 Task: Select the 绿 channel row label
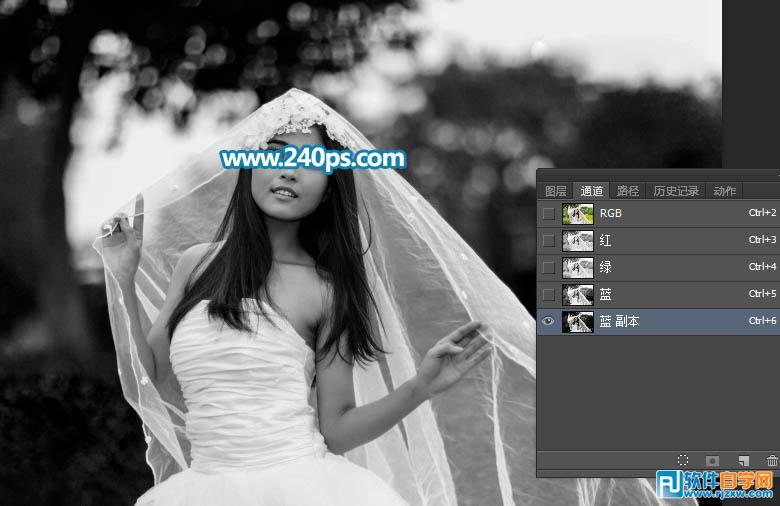[x=606, y=268]
